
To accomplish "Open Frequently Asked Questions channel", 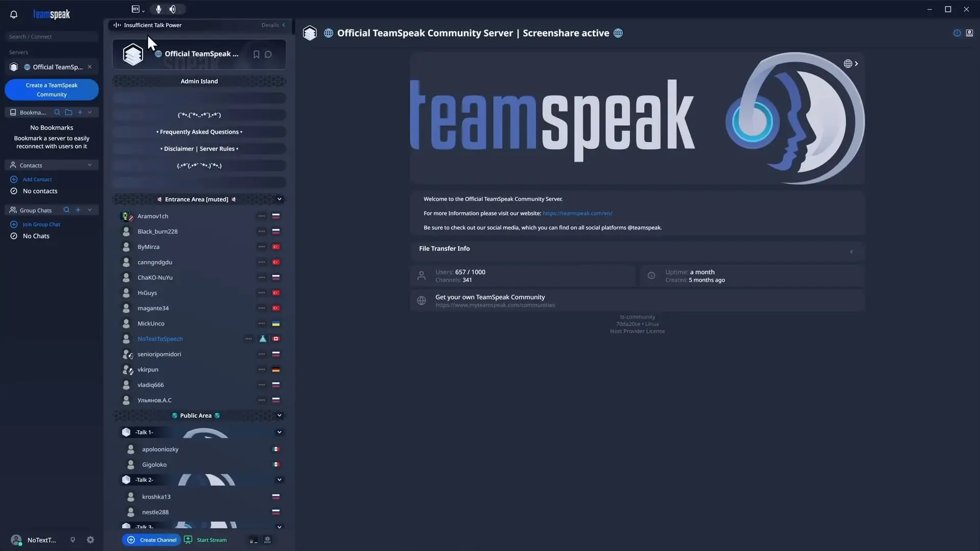I will 199,132.
